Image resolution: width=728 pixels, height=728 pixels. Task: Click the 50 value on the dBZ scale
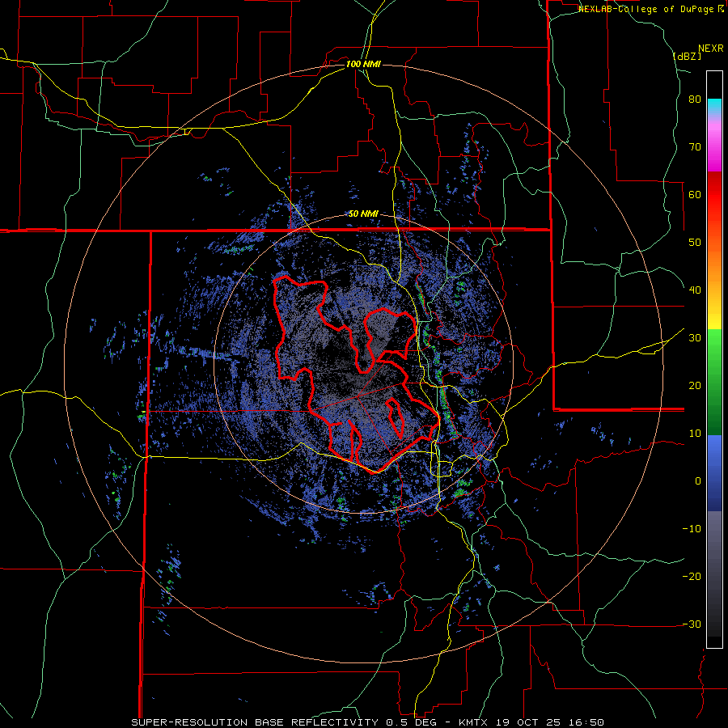[695, 243]
